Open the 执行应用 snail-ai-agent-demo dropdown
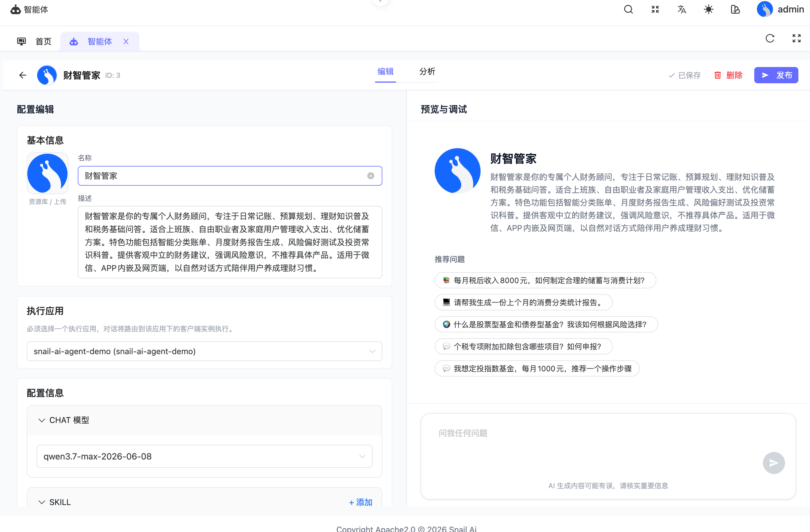The image size is (810, 532). 204,351
